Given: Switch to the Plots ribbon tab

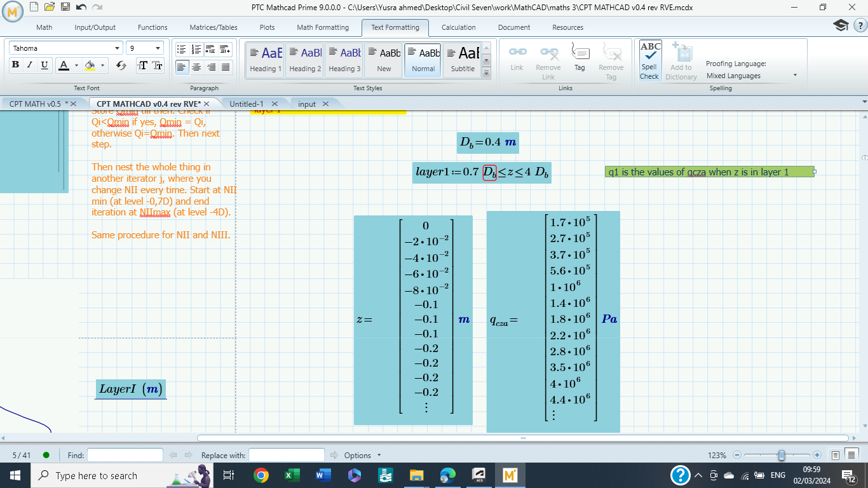Looking at the screenshot, I should 267,27.
